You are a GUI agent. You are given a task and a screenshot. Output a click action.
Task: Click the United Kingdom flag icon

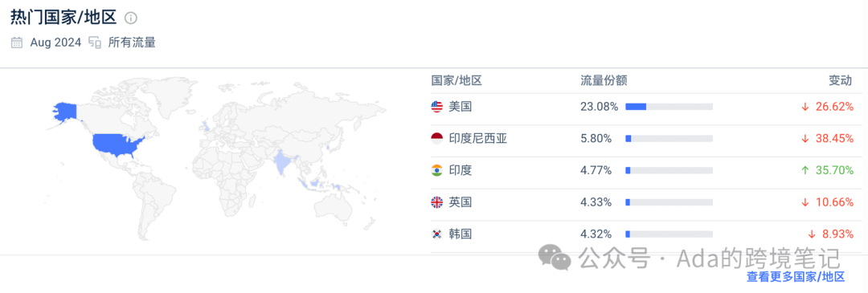(436, 202)
